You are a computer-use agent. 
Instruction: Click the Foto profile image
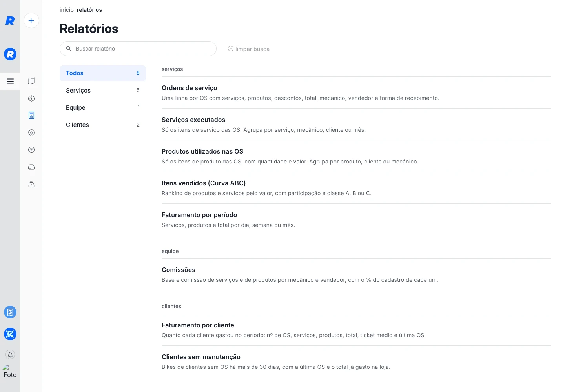coord(10,372)
